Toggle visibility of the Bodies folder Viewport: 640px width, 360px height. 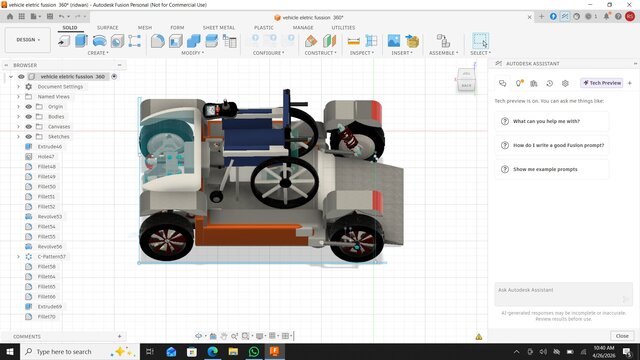point(29,117)
